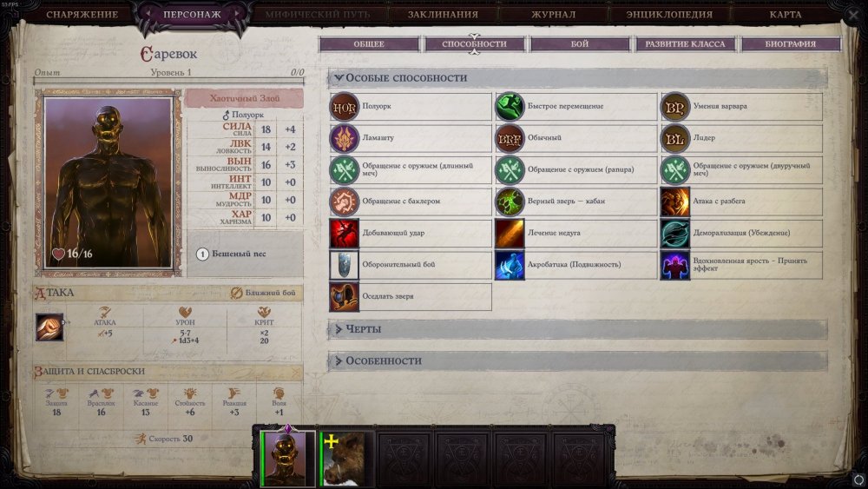Click the Лечение недуга ability icon

[510, 233]
